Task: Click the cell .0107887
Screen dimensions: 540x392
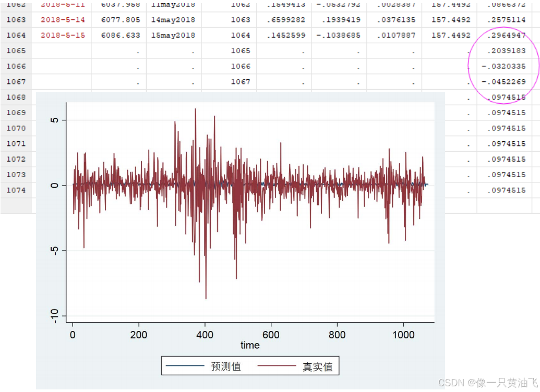Action: [x=396, y=35]
